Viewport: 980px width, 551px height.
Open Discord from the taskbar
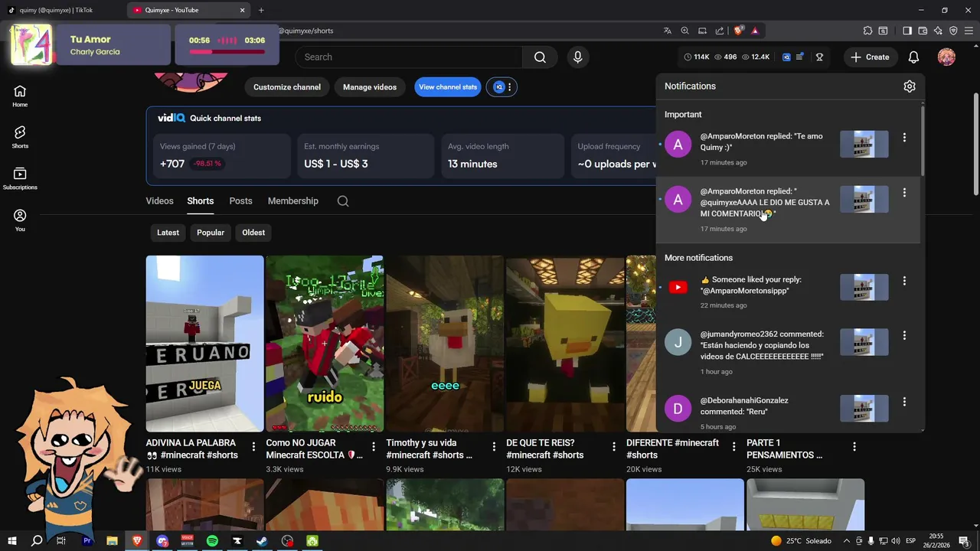(162, 541)
